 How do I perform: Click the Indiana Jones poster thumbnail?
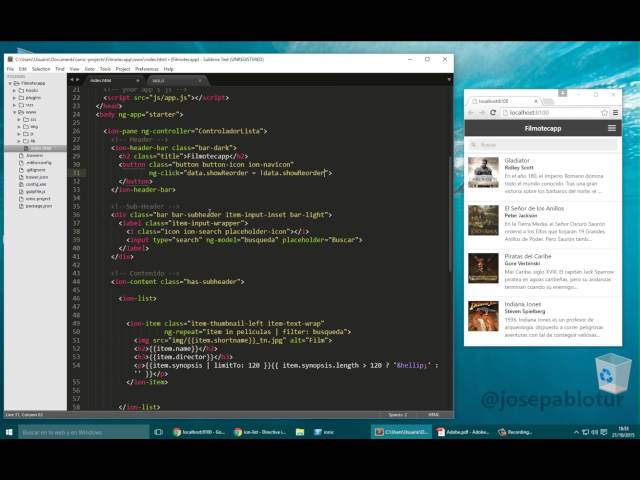click(x=483, y=316)
